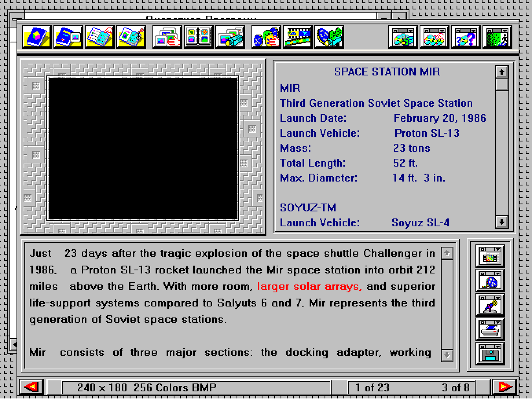The width and height of the screenshot is (532, 400).
Task: Click down arrow of article text scrollbar
Action: click(x=447, y=355)
